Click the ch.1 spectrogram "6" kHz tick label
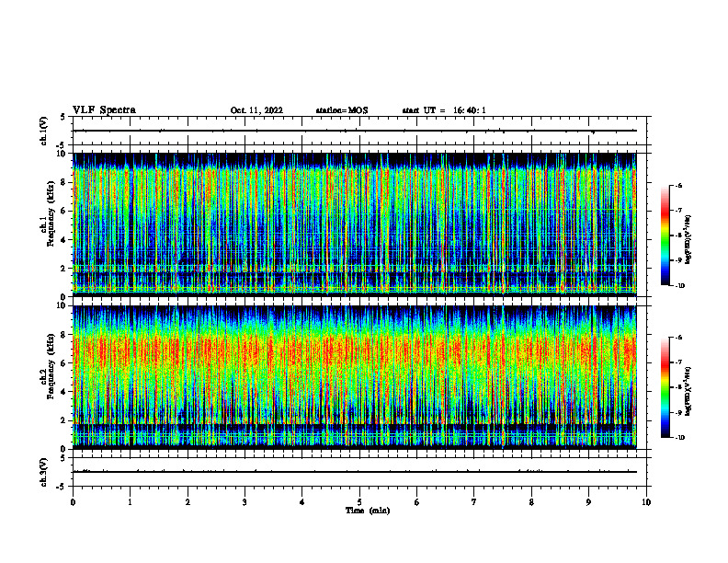Screen dimensions: 728x563 pyautogui.click(x=64, y=212)
